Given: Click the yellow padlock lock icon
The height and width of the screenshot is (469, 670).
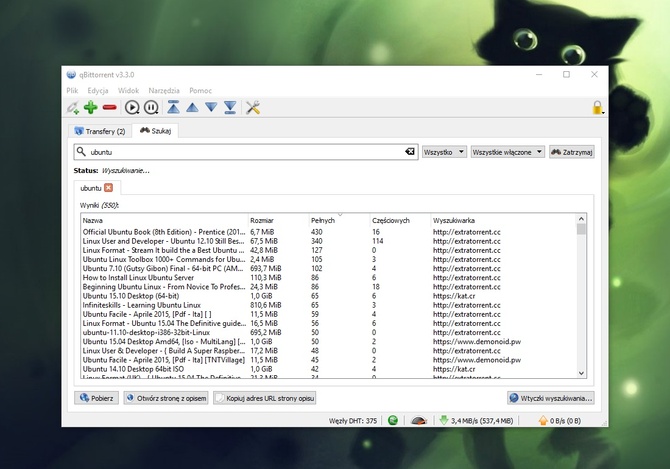Looking at the screenshot, I should (597, 108).
